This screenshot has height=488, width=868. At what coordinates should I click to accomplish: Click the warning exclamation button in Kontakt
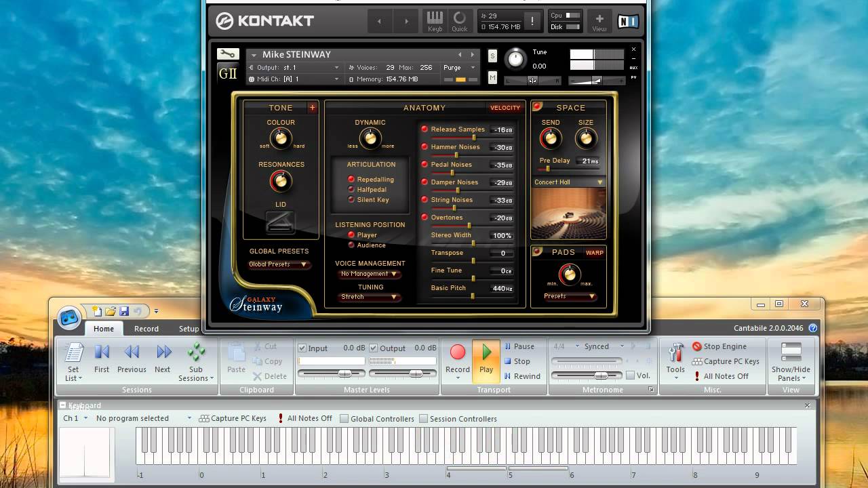click(x=532, y=21)
